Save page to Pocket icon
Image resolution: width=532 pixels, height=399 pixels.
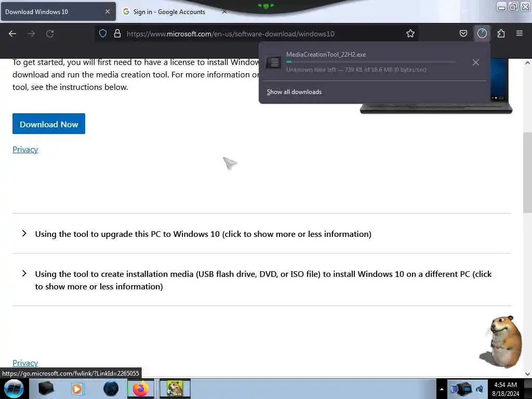(463, 33)
